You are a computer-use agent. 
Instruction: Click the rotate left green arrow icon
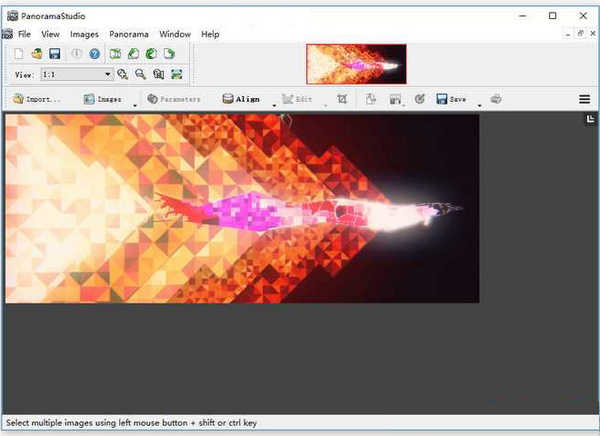[x=133, y=54]
